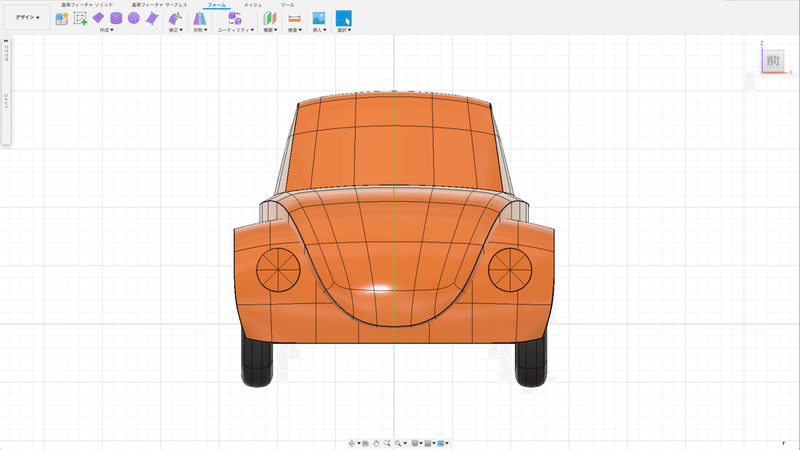This screenshot has height=450, width=800.
Task: Click the 前 face of the ViewCube
Action: (772, 61)
